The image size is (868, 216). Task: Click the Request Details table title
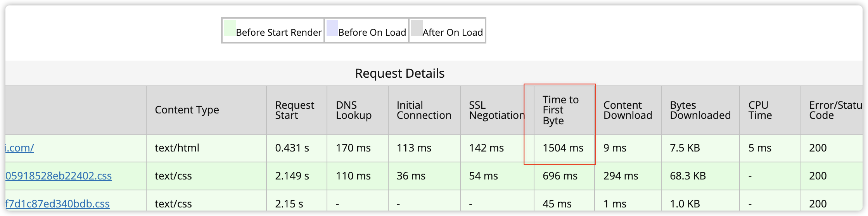click(399, 73)
